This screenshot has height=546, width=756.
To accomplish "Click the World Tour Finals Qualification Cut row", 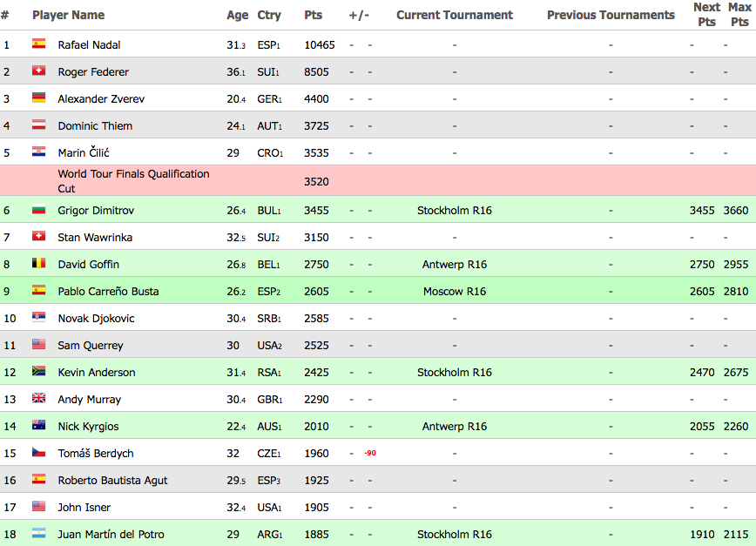I will (133, 181).
